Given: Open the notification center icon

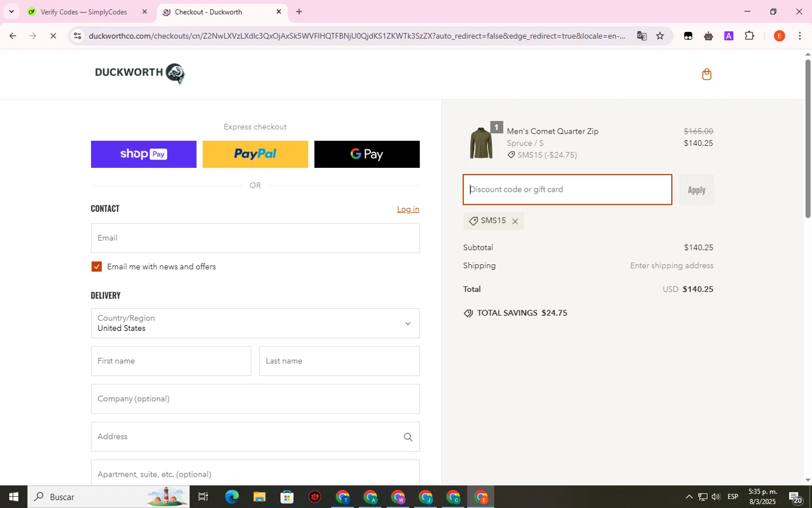Looking at the screenshot, I should coord(795,497).
